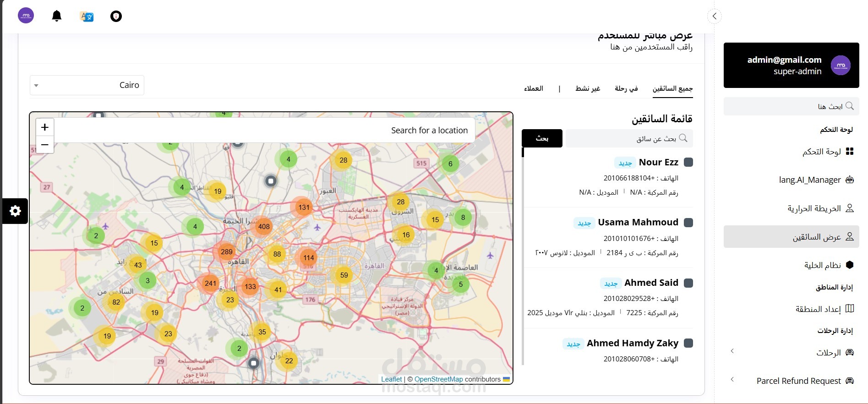This screenshot has width=868, height=404.
Task: Select the inactive tab (غير نشط)
Action: pos(588,88)
